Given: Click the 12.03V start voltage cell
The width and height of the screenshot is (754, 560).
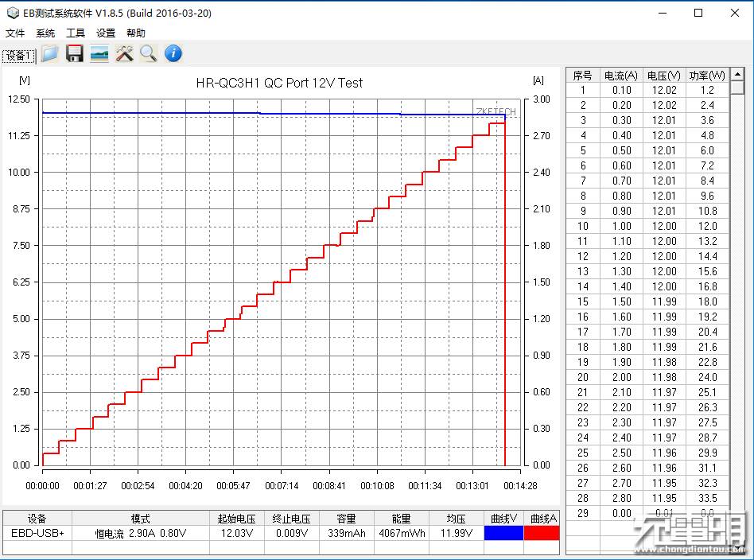Looking at the screenshot, I should pyautogui.click(x=236, y=533).
